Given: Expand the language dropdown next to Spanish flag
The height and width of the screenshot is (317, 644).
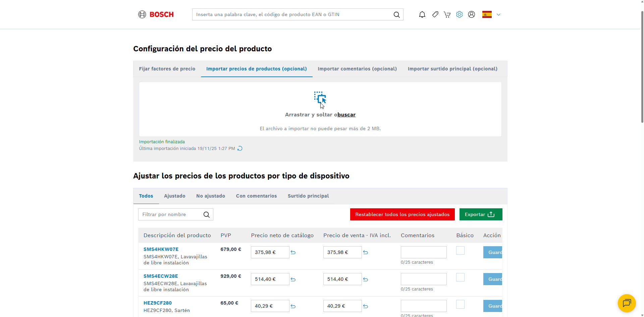Looking at the screenshot, I should pyautogui.click(x=498, y=14).
